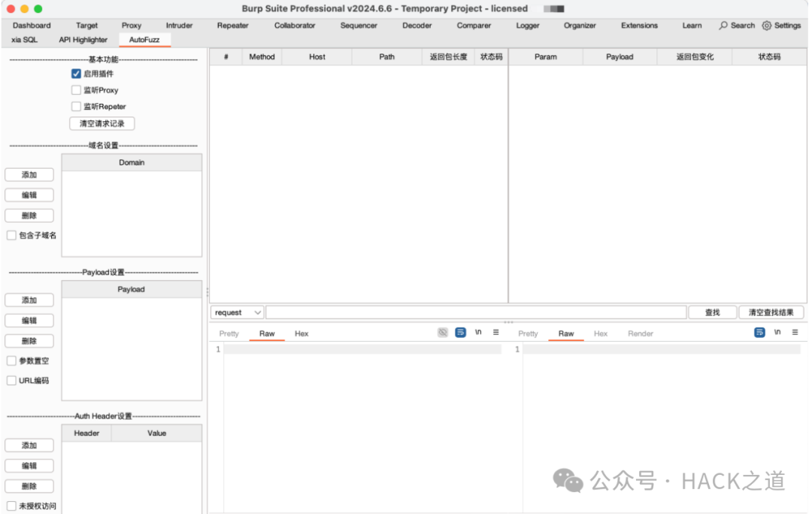Sort by the 返回包长度 column header

(x=448, y=57)
